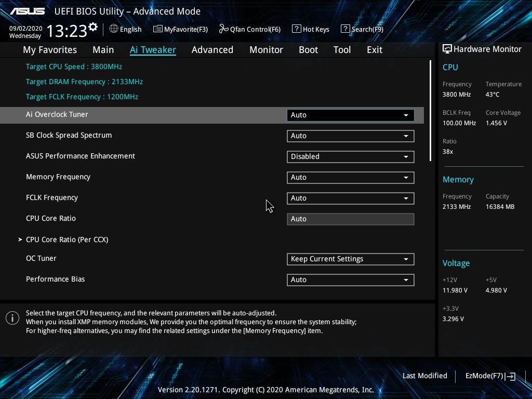This screenshot has width=532, height=399.
Task: Click Target CPU Speed : 3800MHz text
Action: 74,66
